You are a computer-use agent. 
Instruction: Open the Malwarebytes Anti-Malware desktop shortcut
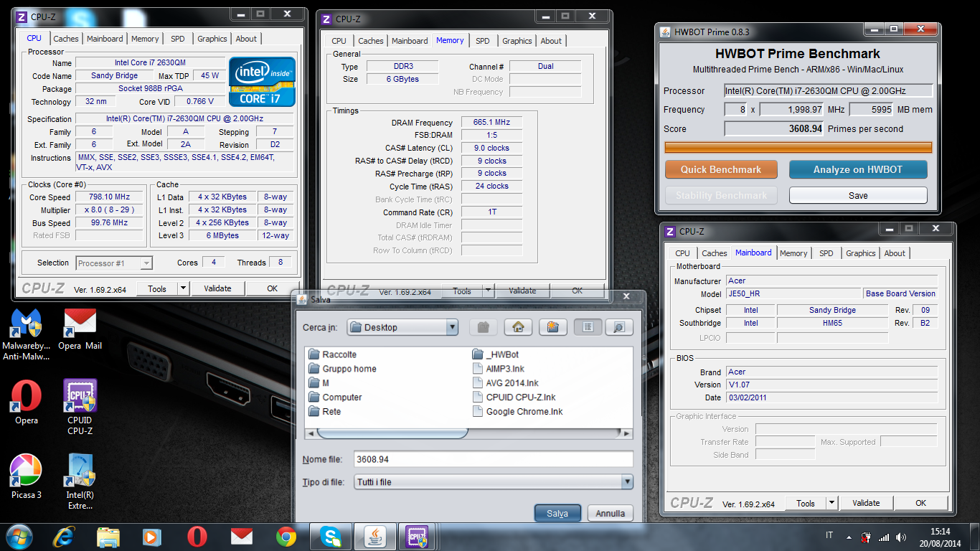pyautogui.click(x=27, y=334)
